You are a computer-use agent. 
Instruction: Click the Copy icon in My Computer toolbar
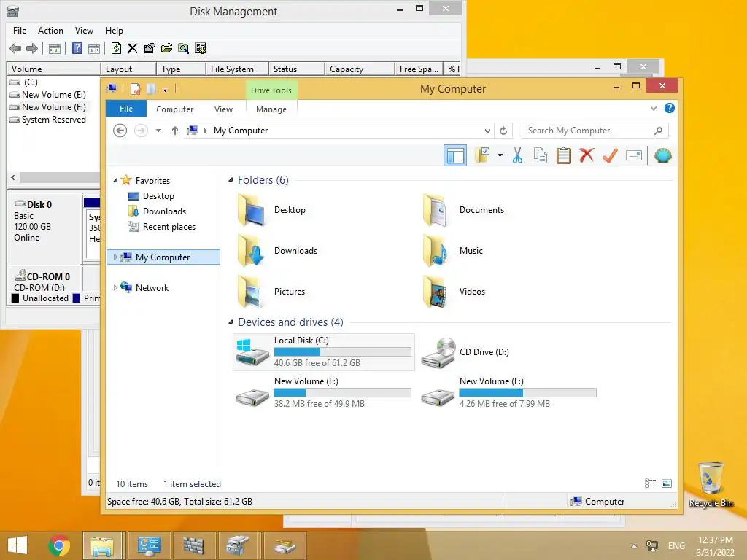[541, 156]
